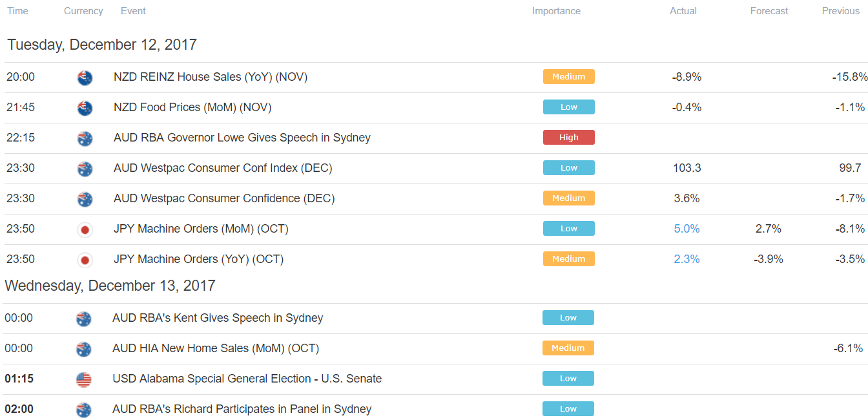The image size is (868, 420).
Task: Sort by the Time column header
Action: 17,11
